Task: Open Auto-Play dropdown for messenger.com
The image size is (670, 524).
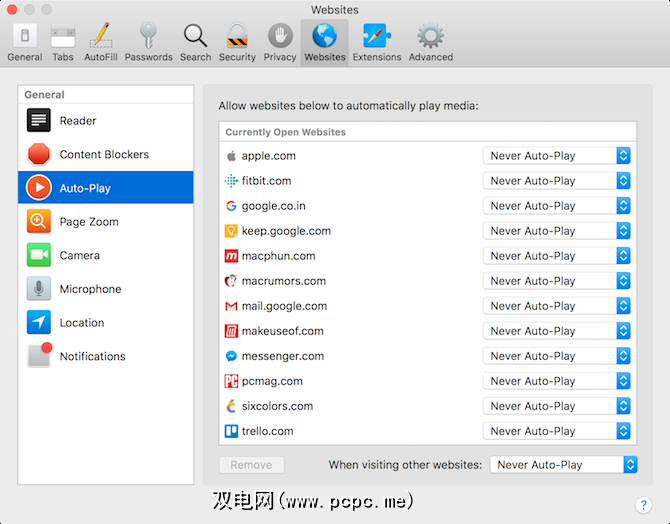Action: click(557, 356)
